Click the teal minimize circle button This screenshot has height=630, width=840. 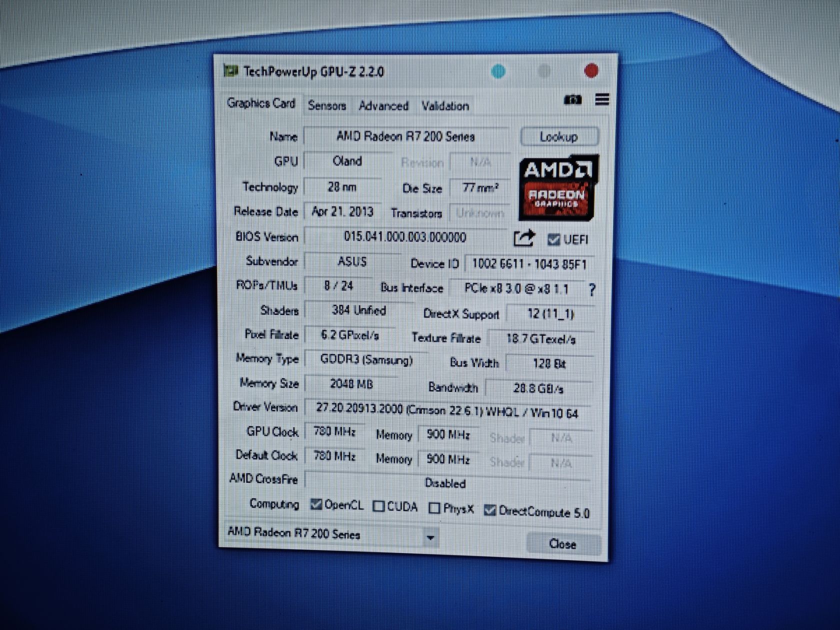pyautogui.click(x=498, y=71)
